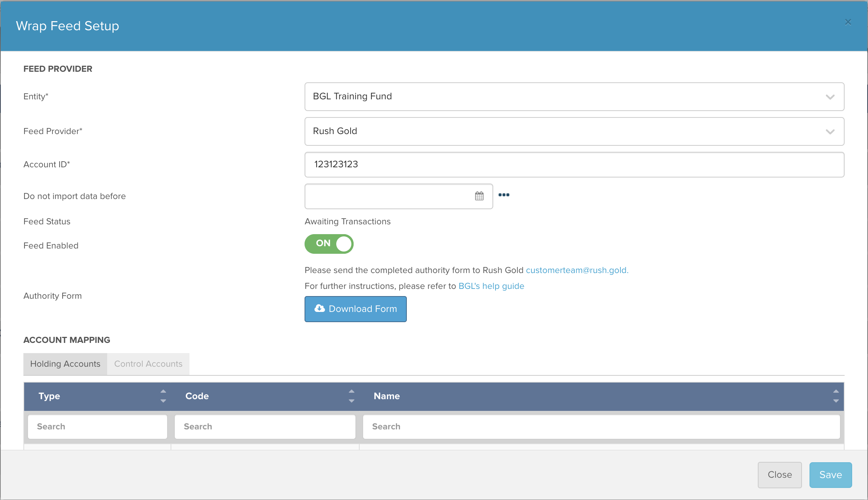868x500 pixels.
Task: Click the Save button
Action: pos(830,475)
